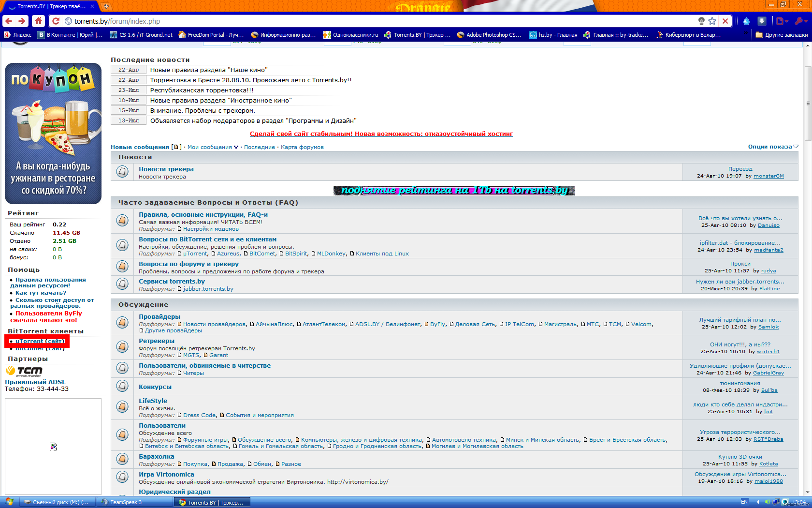Click the forum icon beside Ретрекеры
This screenshot has width=812, height=508.
pyautogui.click(x=122, y=346)
